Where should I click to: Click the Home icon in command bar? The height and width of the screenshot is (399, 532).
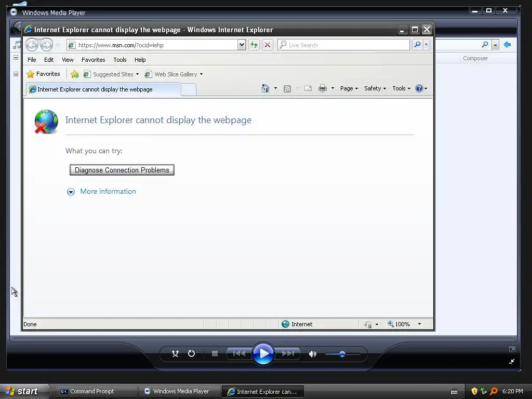pos(265,88)
